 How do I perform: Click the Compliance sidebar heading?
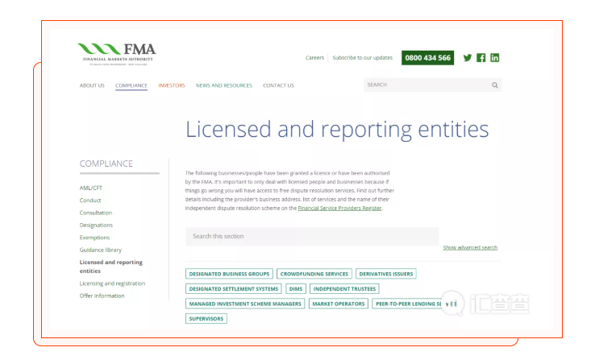click(106, 163)
